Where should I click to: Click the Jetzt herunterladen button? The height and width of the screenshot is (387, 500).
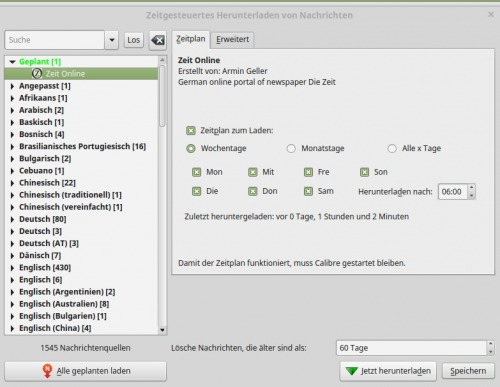(388, 371)
